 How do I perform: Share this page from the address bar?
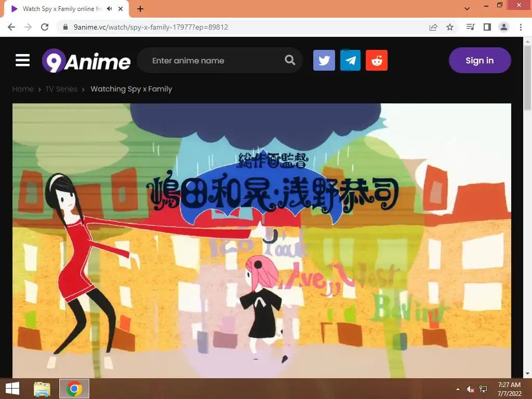pyautogui.click(x=433, y=27)
